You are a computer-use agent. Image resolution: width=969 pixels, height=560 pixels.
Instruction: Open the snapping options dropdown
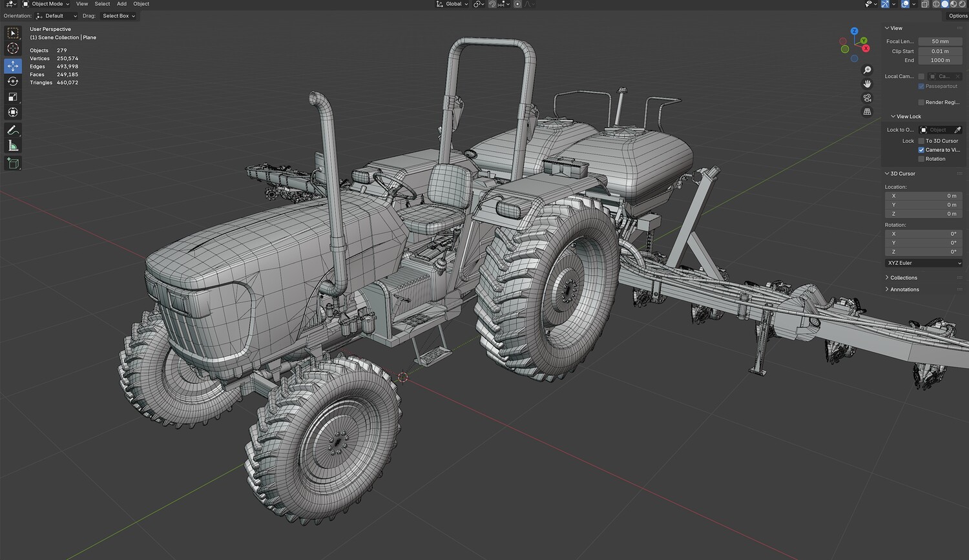tap(505, 4)
